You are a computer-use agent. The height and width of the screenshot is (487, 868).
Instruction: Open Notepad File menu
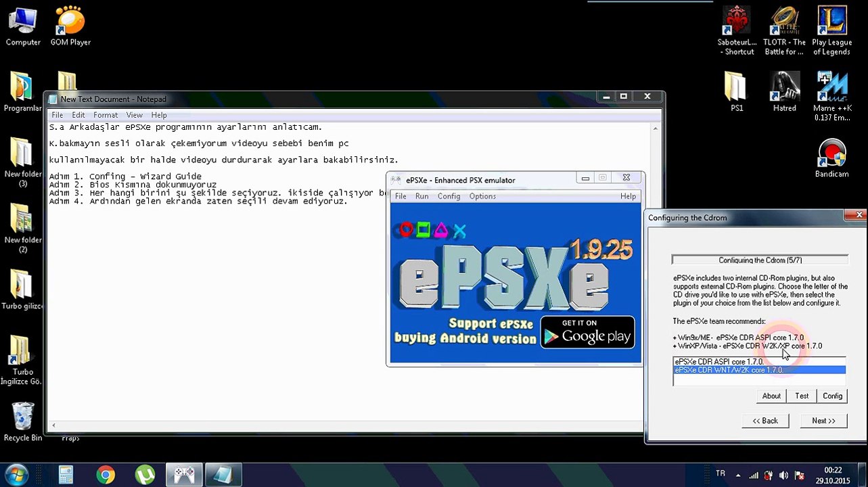click(58, 115)
